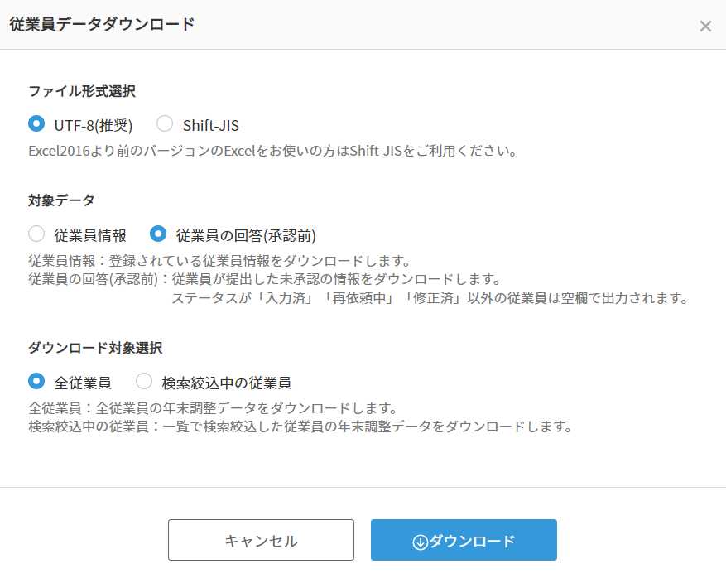Image resolution: width=726 pixels, height=588 pixels.
Task: Click the circled down-arrow icon on the download button
Action: 420,542
